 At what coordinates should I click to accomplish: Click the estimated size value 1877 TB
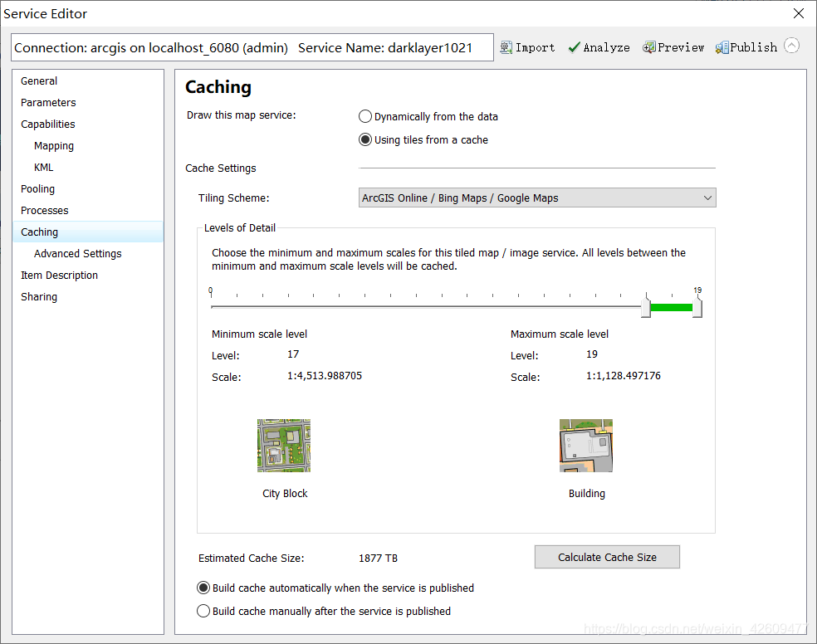click(x=379, y=558)
